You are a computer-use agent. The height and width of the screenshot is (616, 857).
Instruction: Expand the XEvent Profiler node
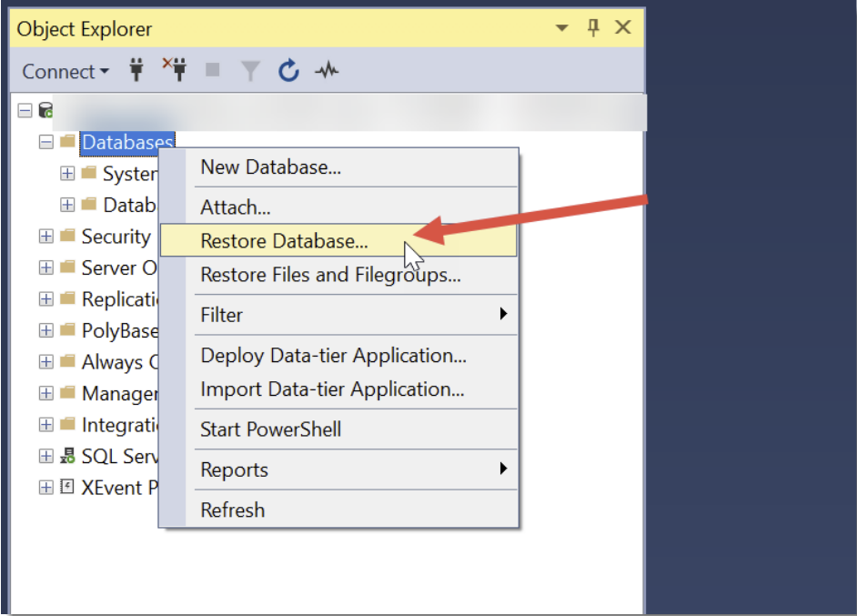pyautogui.click(x=46, y=487)
